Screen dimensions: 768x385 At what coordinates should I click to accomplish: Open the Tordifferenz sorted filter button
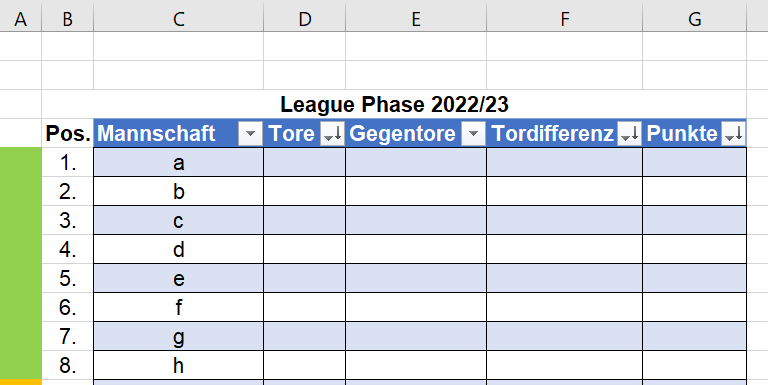tap(629, 133)
